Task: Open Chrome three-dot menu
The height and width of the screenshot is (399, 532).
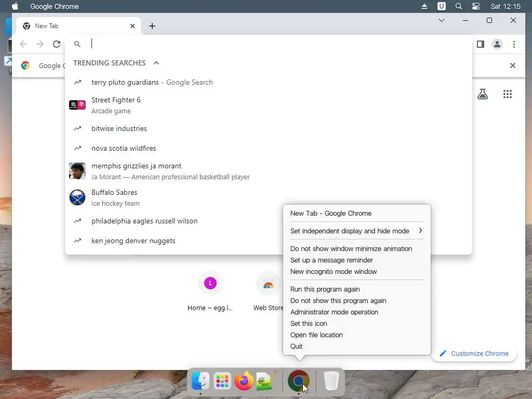Action: 514,44
